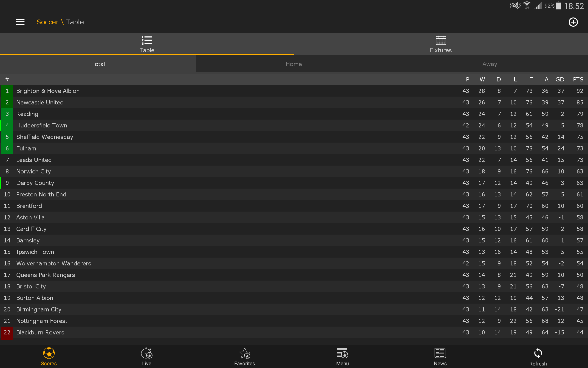Select Cardiff City team row
Screen dimensions: 588x368
click(294, 229)
